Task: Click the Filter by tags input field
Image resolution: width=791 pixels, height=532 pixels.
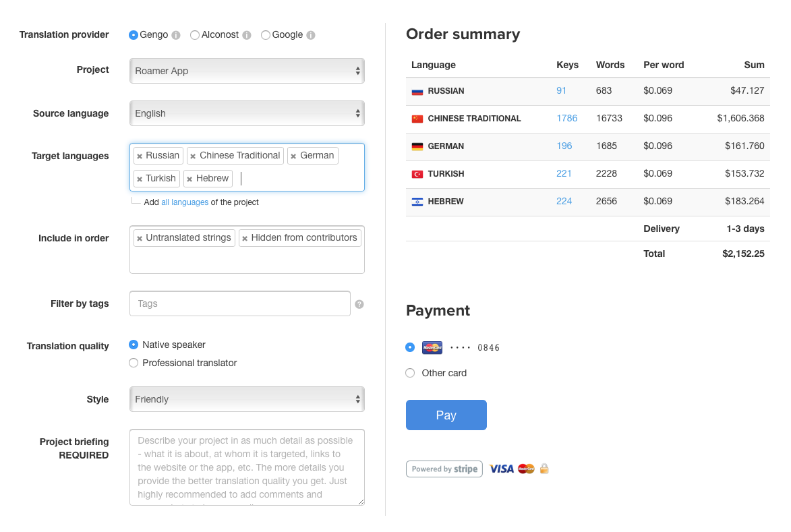Action: (240, 303)
